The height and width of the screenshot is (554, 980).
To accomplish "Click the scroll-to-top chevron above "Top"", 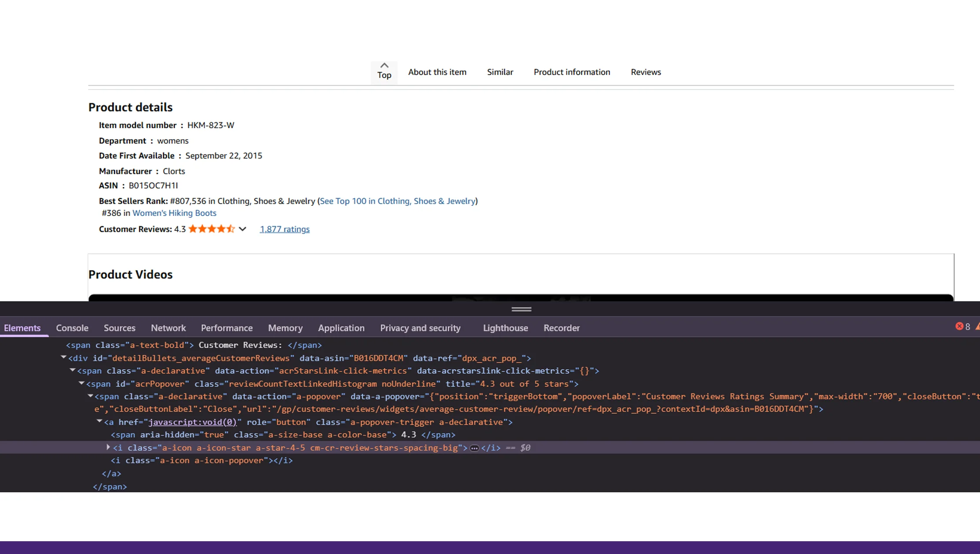I will pos(384,64).
